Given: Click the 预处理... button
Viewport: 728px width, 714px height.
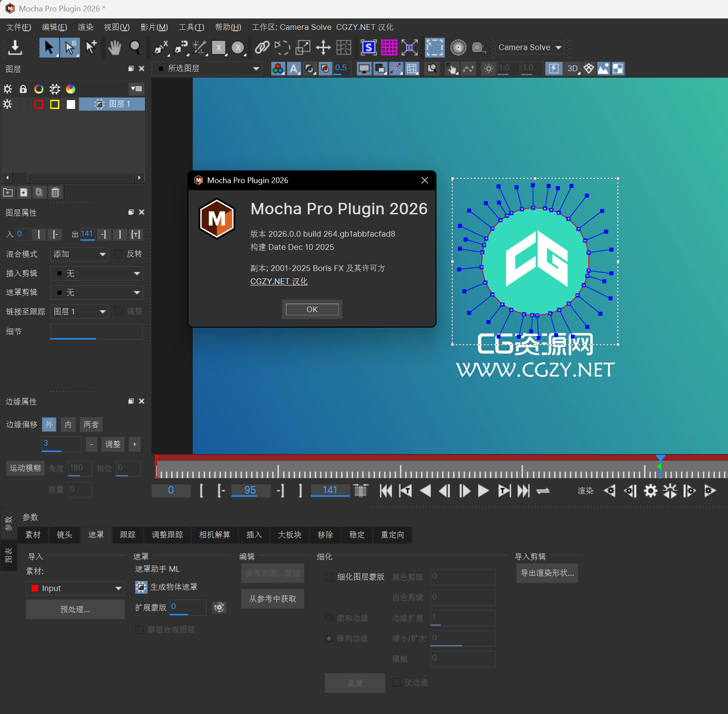Looking at the screenshot, I should point(75,609).
